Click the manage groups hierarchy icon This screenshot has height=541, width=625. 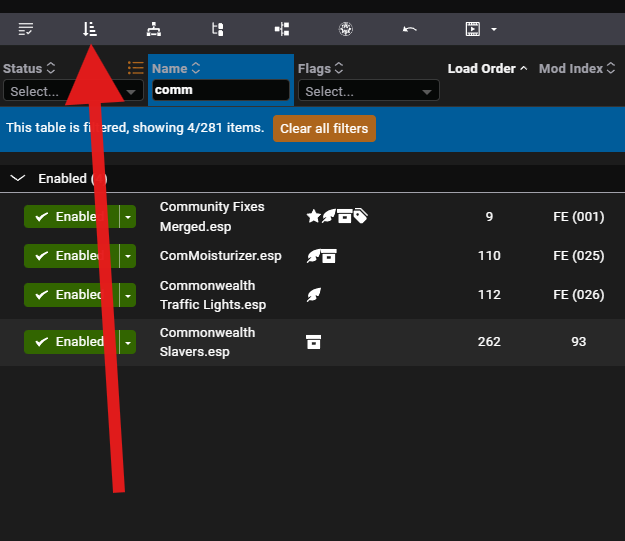point(154,29)
